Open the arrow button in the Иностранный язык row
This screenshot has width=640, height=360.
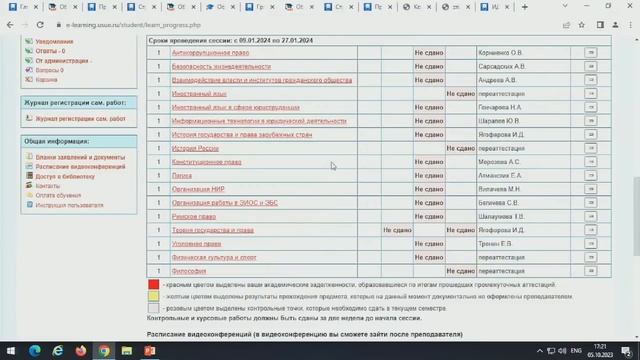(x=591, y=93)
